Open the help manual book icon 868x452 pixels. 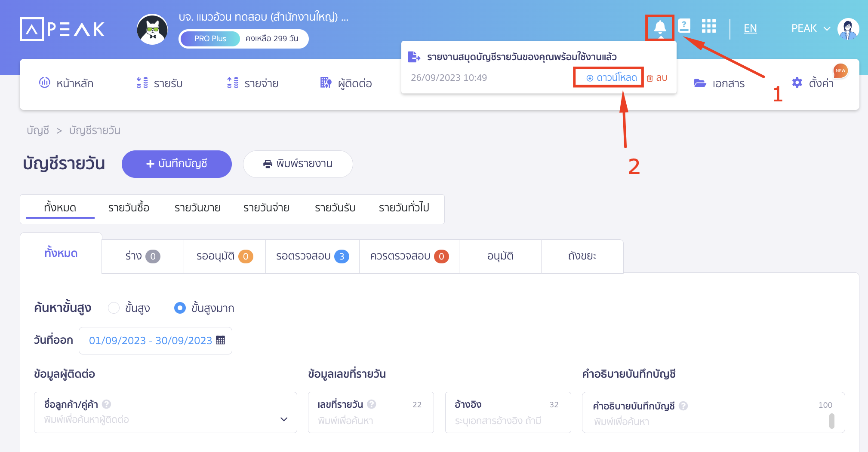coord(684,26)
